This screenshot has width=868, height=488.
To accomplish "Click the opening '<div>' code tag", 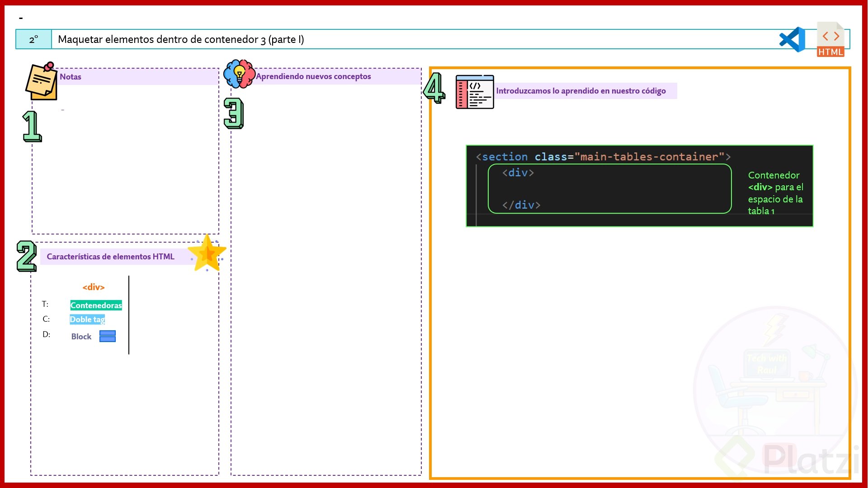I will click(x=518, y=173).
